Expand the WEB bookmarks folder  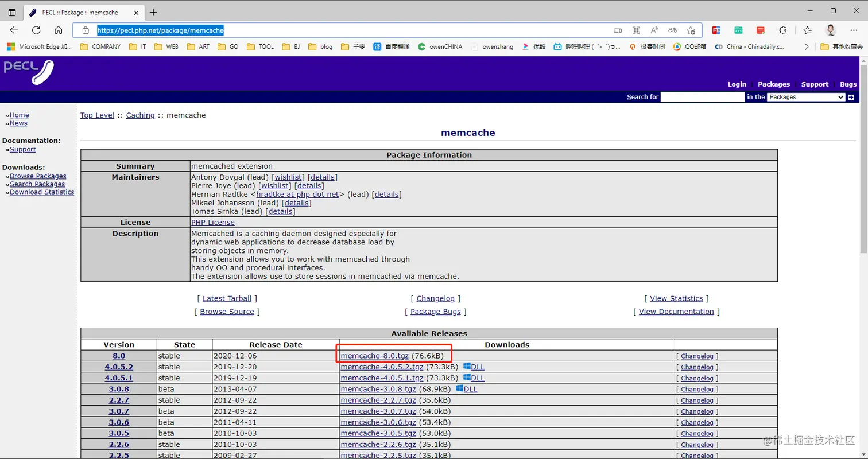(x=166, y=46)
